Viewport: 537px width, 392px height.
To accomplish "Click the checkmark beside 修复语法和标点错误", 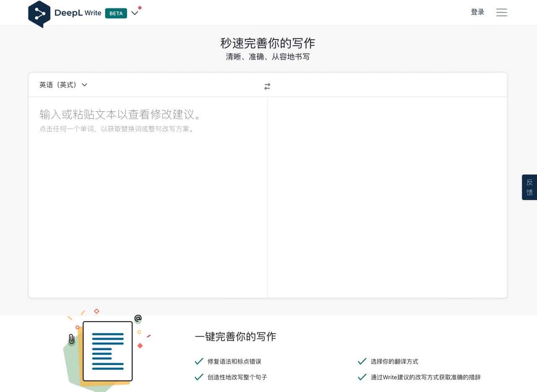I will tap(198, 361).
